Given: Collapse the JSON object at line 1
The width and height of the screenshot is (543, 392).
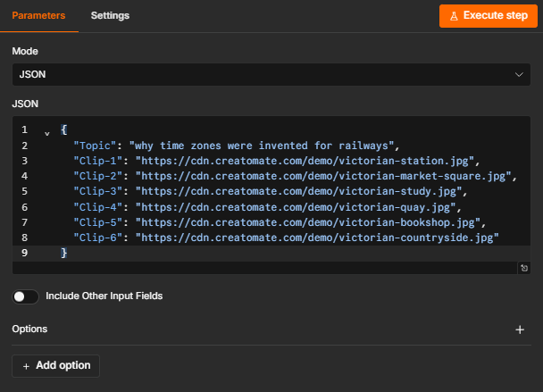Looking at the screenshot, I should pos(47,133).
